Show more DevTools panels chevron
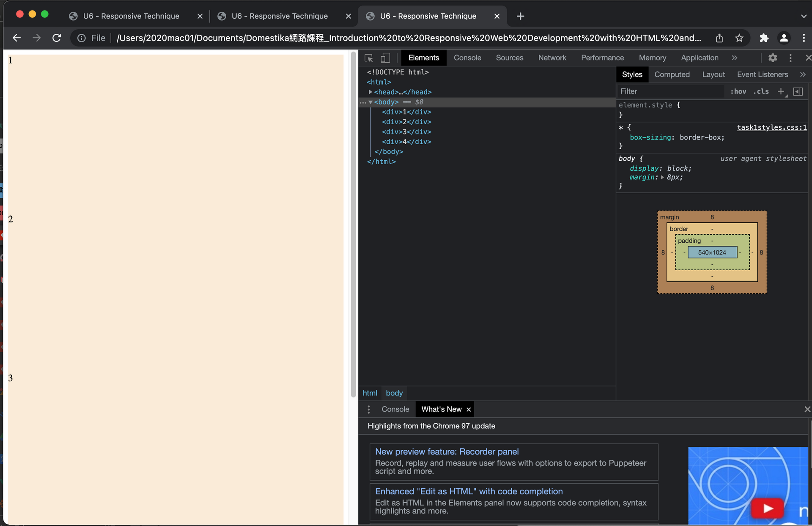Image resolution: width=812 pixels, height=526 pixels. 735,58
